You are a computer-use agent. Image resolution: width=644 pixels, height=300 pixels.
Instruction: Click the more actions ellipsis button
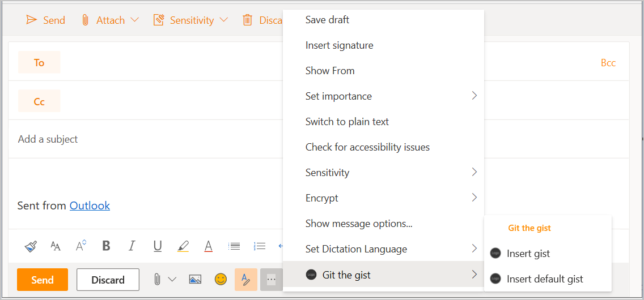click(271, 280)
